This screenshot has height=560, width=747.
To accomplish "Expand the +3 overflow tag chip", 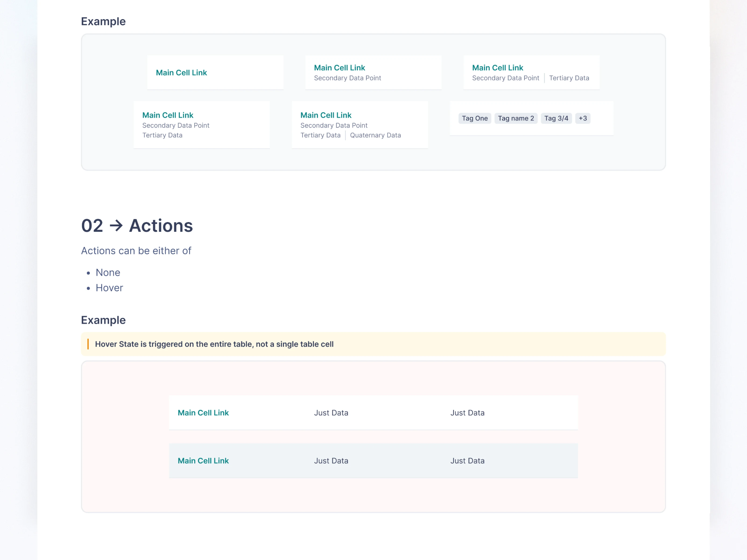I will coord(582,119).
